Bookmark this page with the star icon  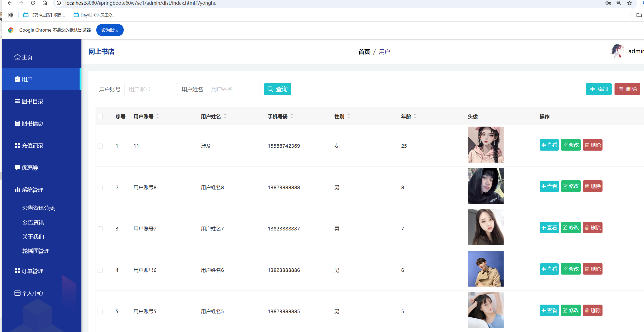(x=629, y=3)
